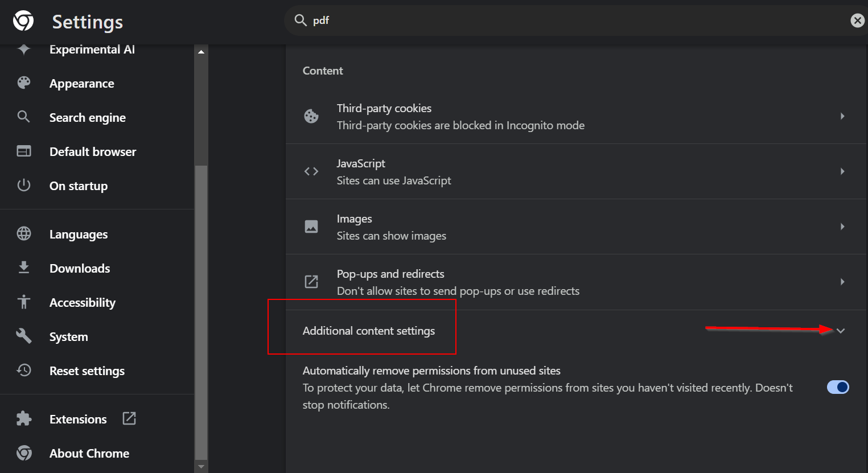868x473 pixels.
Task: Click the Default browser window icon
Action: 24,151
